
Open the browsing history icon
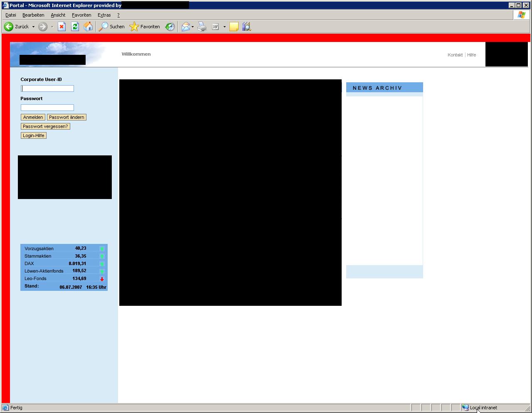(x=170, y=27)
